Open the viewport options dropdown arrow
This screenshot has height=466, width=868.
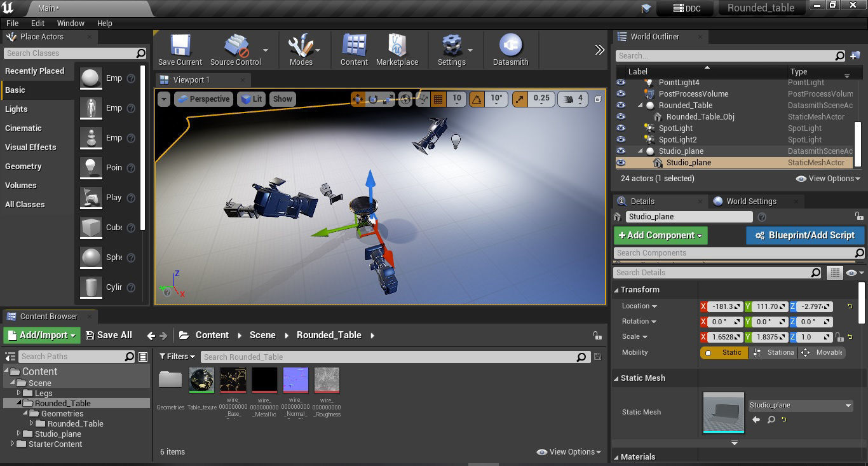tap(165, 99)
